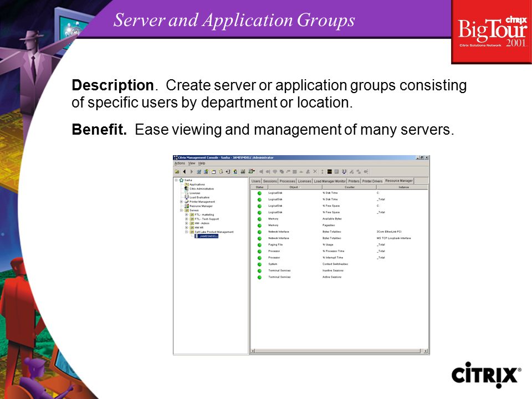Expand the FTL - marketing server folder
Image resolution: width=532 pixels, height=399 pixels.
pyautogui.click(x=186, y=215)
